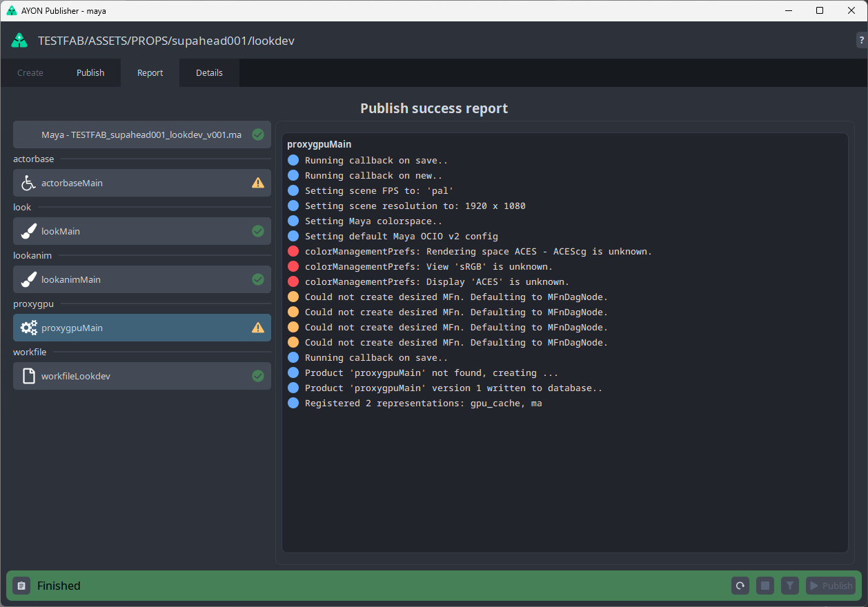Screen dimensions: 868x607
Task: Click the reset refresh icon button
Action: [740, 586]
